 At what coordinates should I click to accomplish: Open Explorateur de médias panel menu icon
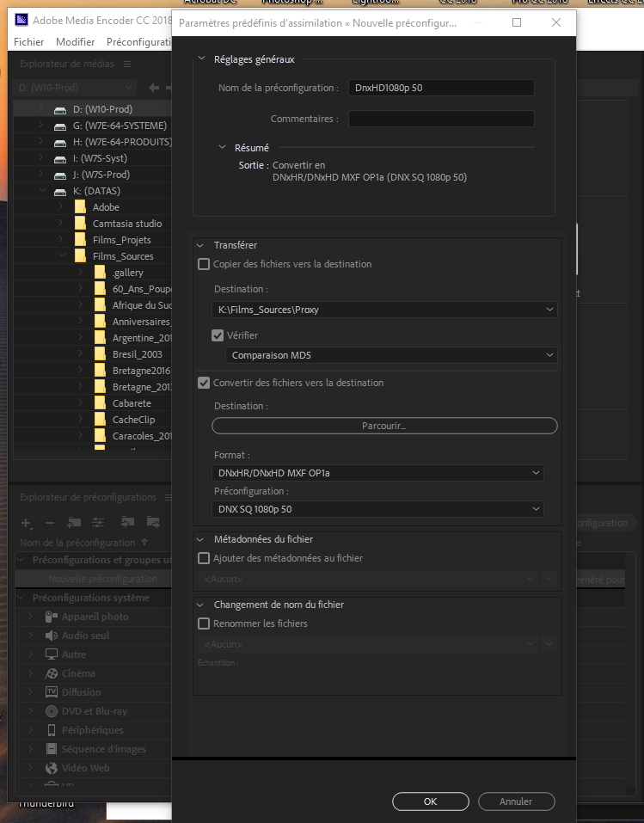click(127, 64)
